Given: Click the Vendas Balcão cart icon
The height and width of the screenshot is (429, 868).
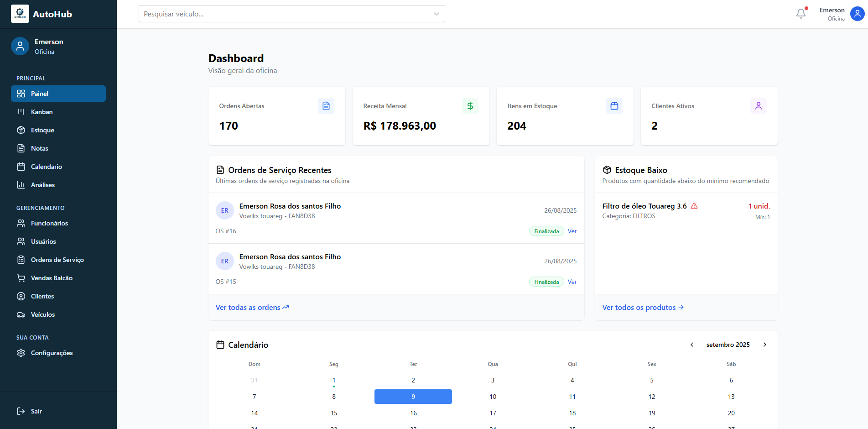Looking at the screenshot, I should [21, 278].
